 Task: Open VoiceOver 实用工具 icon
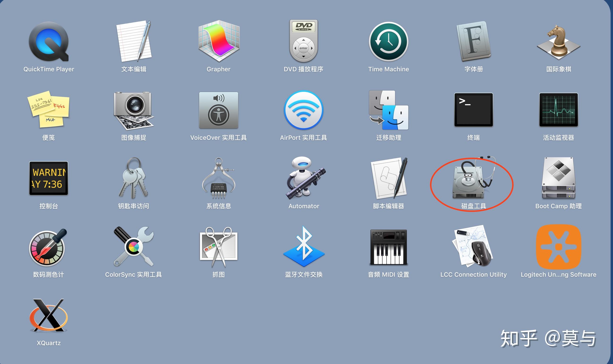click(219, 110)
